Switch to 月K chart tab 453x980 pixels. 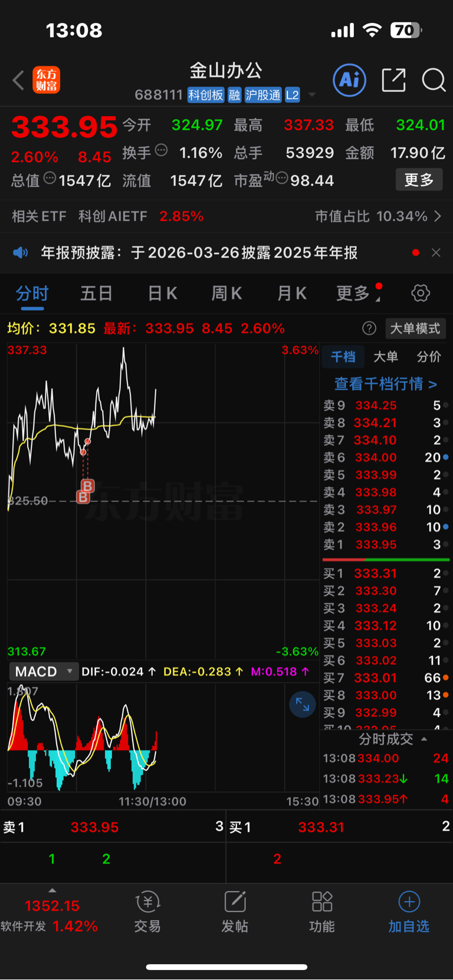pyautogui.click(x=291, y=293)
